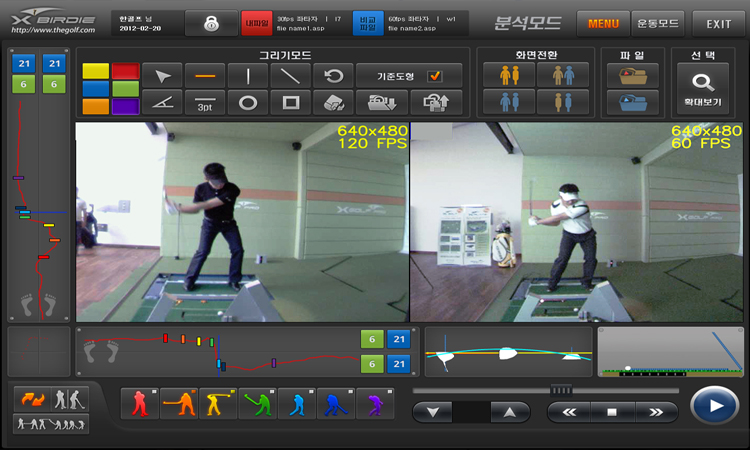Pick the blue color swatch

[96, 88]
